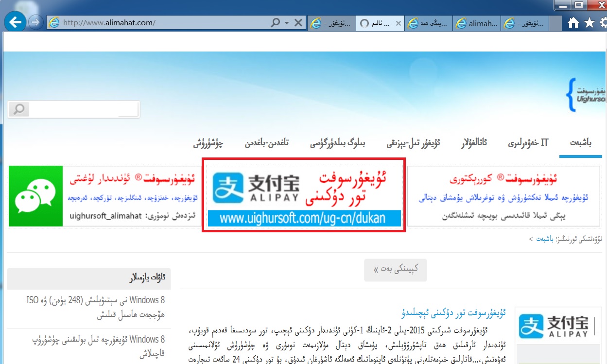The height and width of the screenshot is (364, 607).
Task: Close the active ئالىم tab
Action: tap(398, 23)
